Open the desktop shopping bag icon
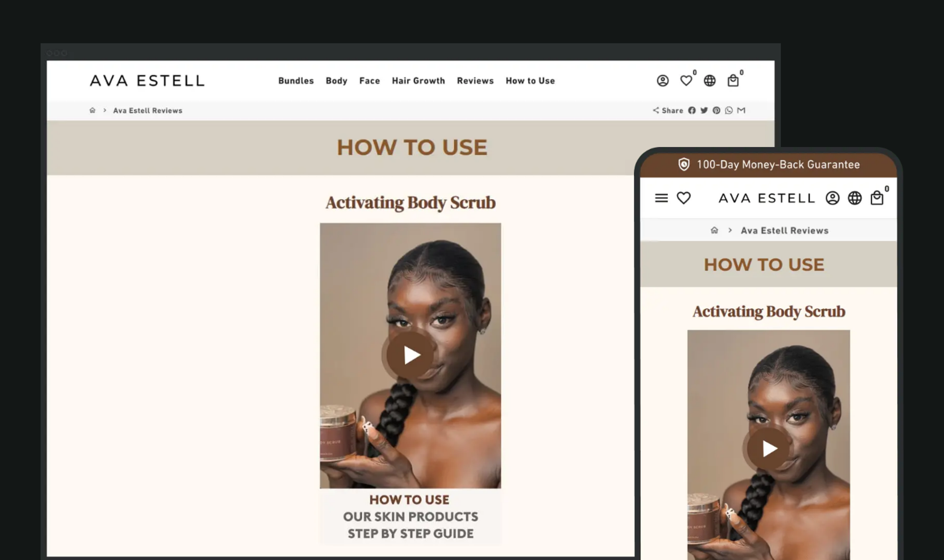 click(733, 81)
